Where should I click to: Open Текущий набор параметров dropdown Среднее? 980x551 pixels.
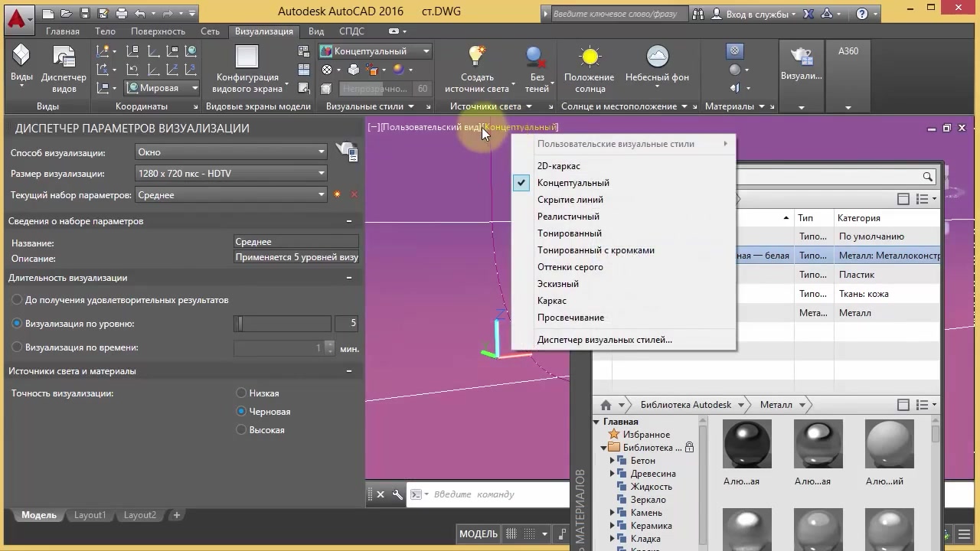click(x=231, y=195)
